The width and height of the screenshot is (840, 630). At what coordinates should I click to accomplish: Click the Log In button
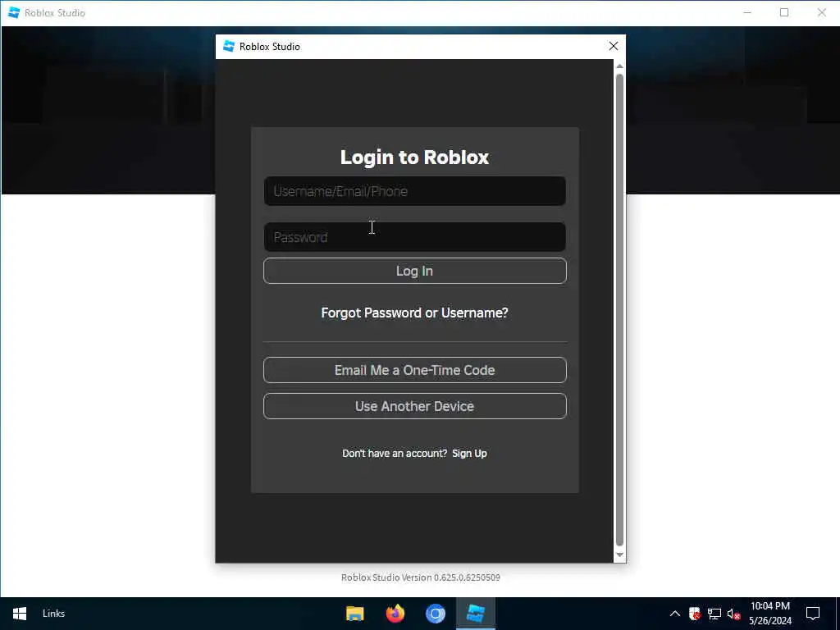[x=414, y=271]
